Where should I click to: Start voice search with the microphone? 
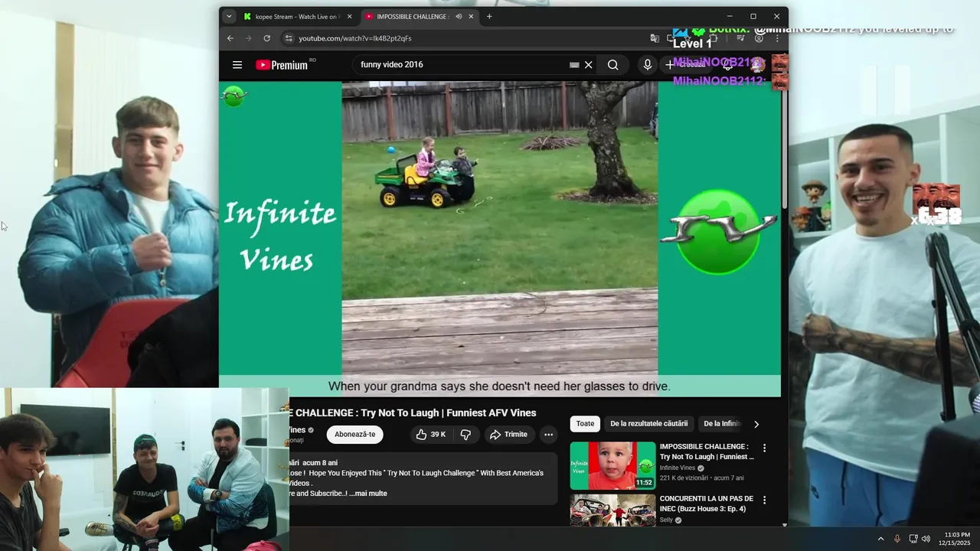click(648, 65)
